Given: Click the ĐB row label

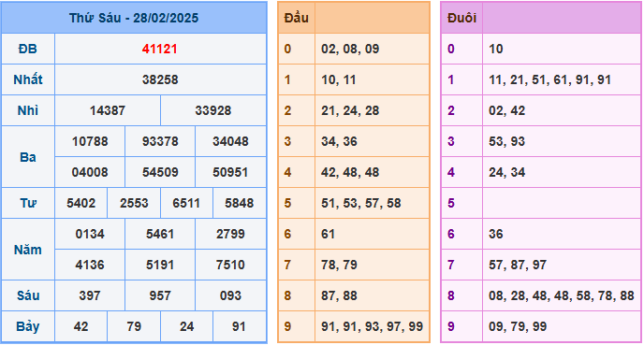Looking at the screenshot, I should 28,49.
